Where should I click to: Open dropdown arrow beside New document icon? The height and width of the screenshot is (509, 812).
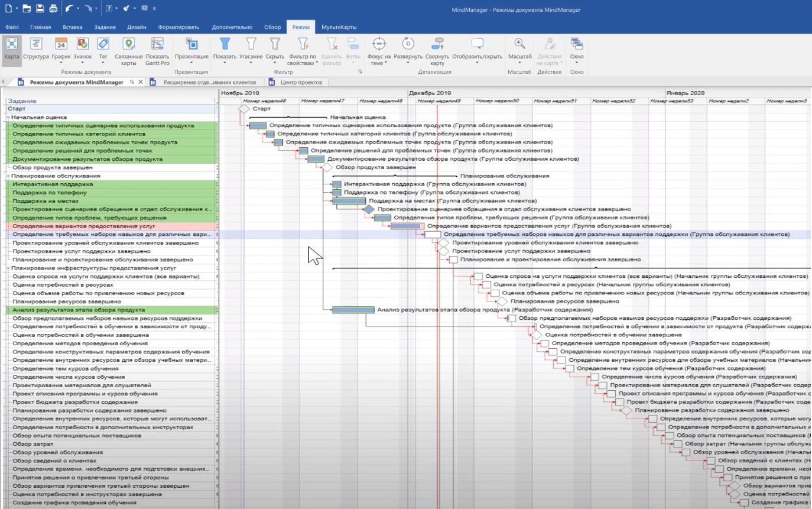(17, 9)
